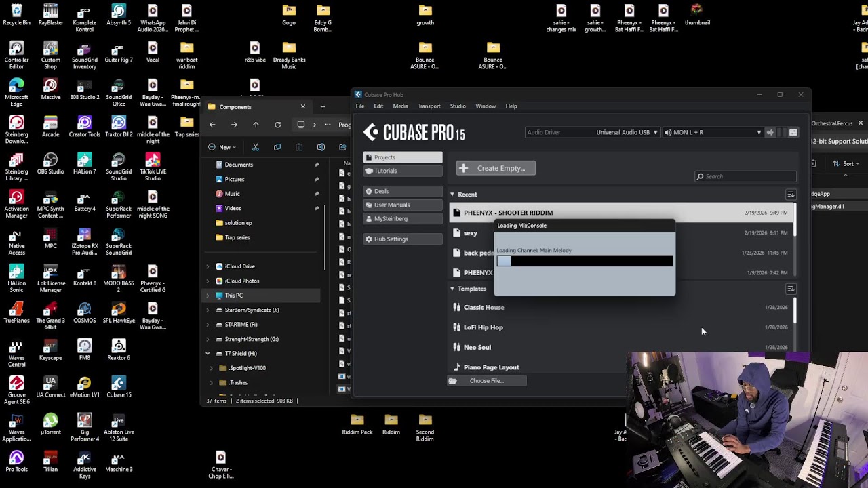This screenshot has height=488, width=868.
Task: Open the MON L + R output dropdown
Action: coord(713,132)
